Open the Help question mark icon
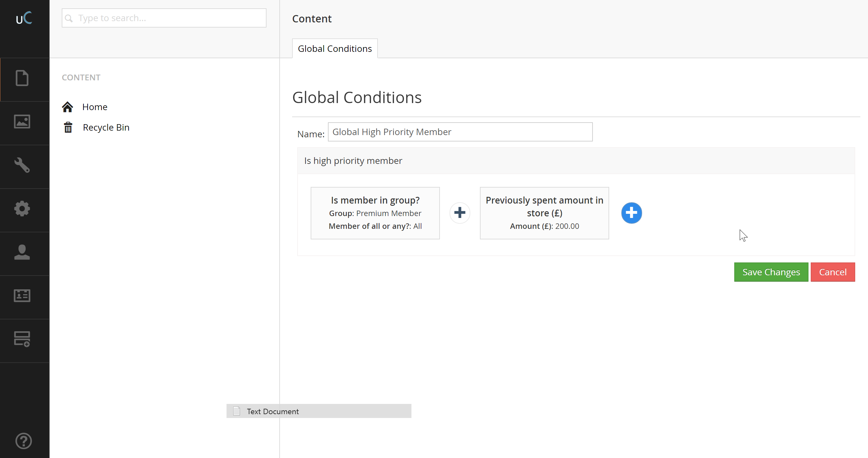This screenshot has height=458, width=868. tap(24, 441)
